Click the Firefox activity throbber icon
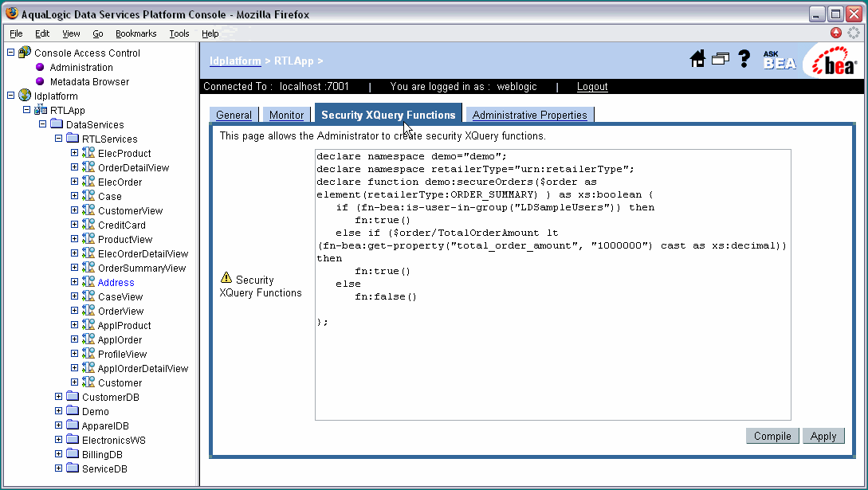The height and width of the screenshot is (490, 868). 854,33
